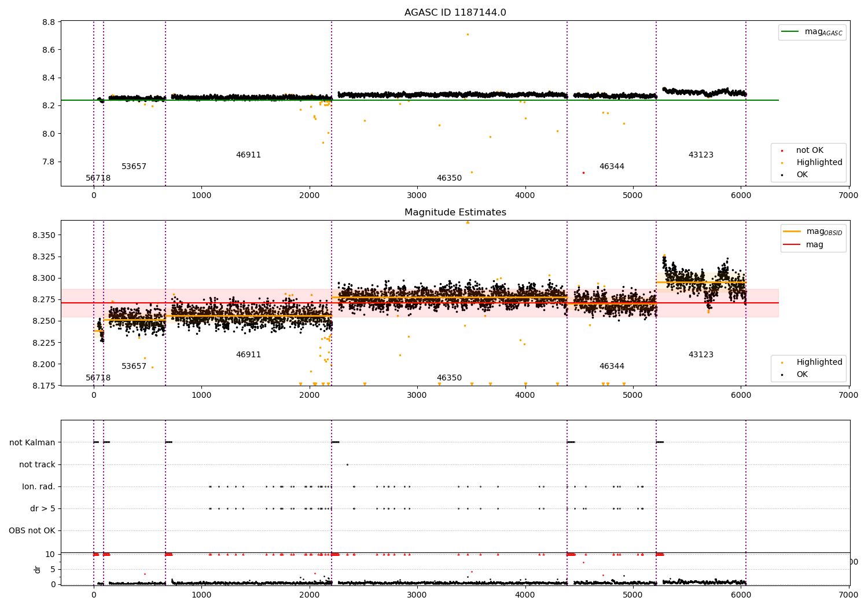The height and width of the screenshot is (608, 868).
Task: Click obsid label 43123 in middle plot
Action: (x=701, y=355)
